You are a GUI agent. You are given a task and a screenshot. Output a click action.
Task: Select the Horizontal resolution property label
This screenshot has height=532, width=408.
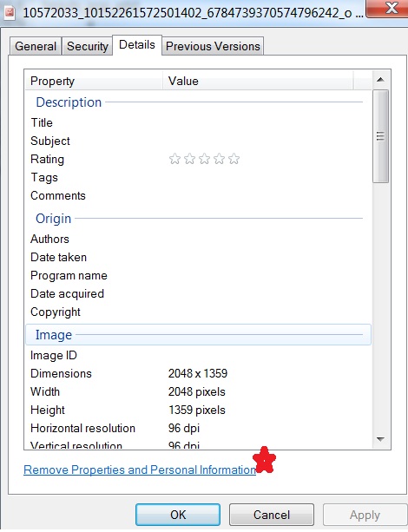[82, 428]
